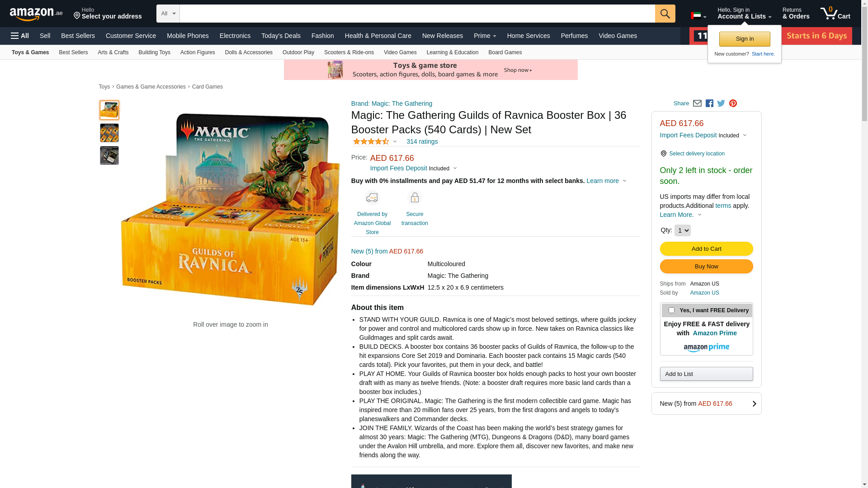The width and height of the screenshot is (868, 488).
Task: Open the shopping cart icon
Action: (x=835, y=13)
